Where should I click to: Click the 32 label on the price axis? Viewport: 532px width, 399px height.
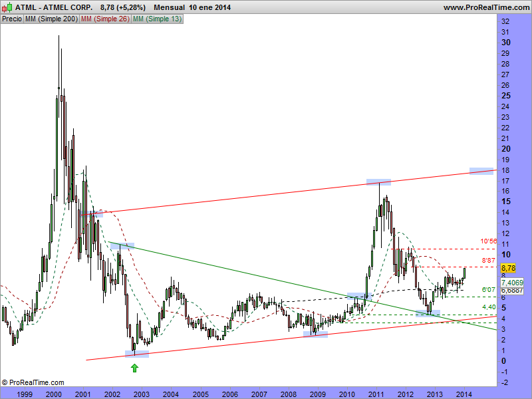pyautogui.click(x=505, y=21)
